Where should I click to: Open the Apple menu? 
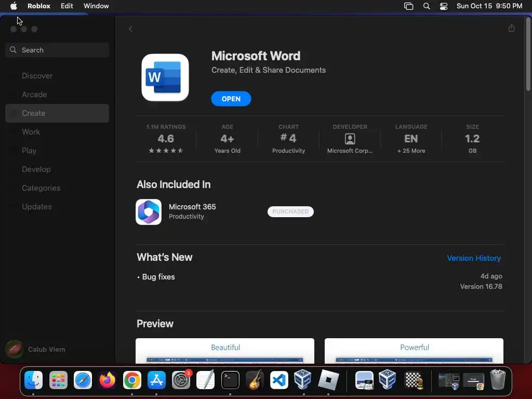coord(14,6)
